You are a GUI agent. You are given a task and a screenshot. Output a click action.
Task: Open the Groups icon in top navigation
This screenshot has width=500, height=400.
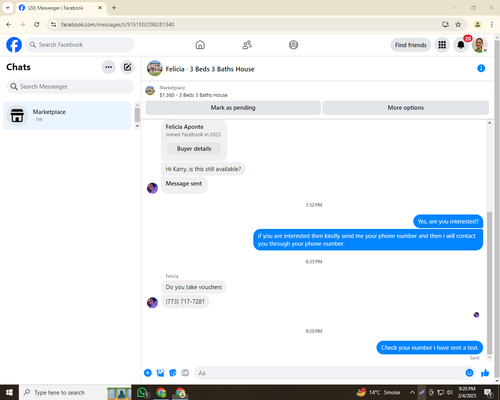click(293, 45)
